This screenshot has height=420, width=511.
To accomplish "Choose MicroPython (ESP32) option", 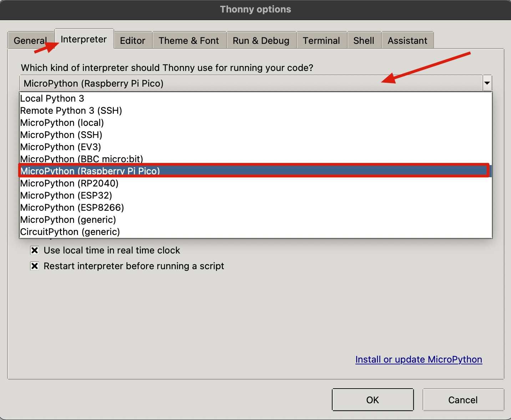I will click(66, 195).
